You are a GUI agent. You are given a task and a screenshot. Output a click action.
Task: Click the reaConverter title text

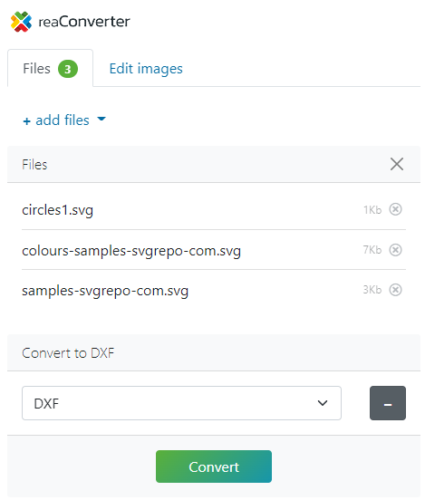coord(84,22)
